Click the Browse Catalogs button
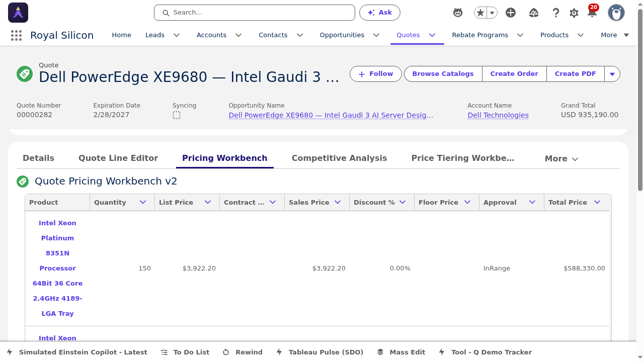 click(x=443, y=74)
